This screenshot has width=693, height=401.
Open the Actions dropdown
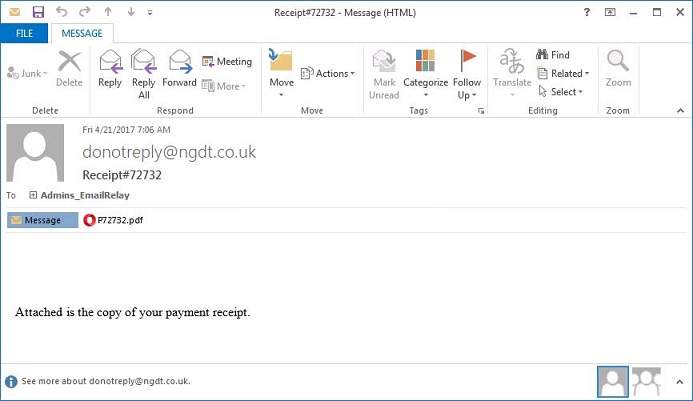328,73
